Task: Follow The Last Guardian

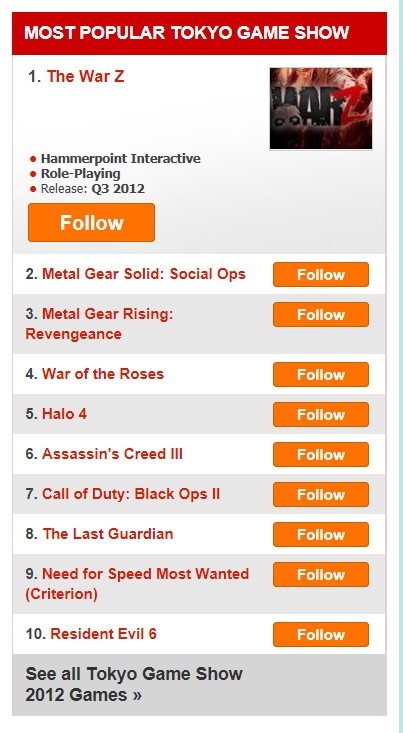Action: point(321,534)
